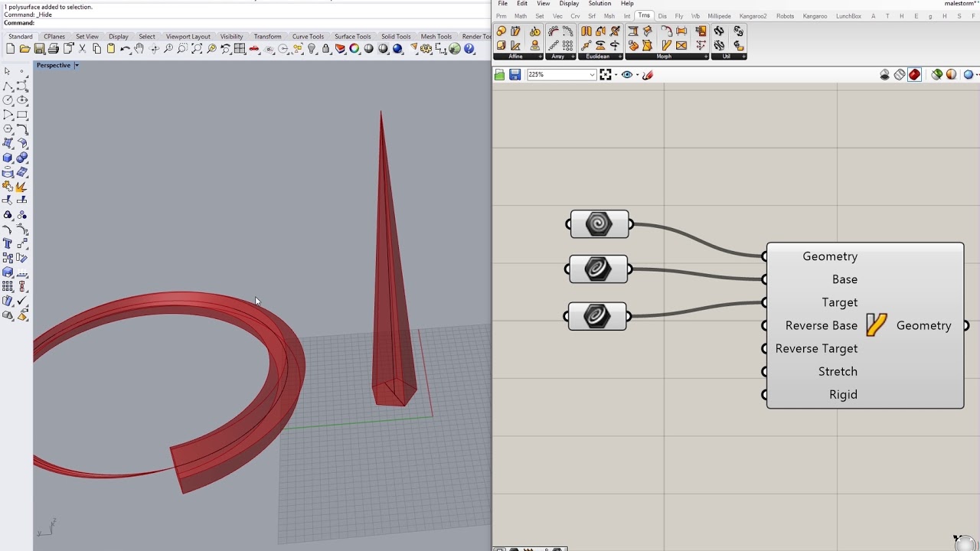
Task: Click the yellow Flow morph component icon
Action: coord(877,325)
